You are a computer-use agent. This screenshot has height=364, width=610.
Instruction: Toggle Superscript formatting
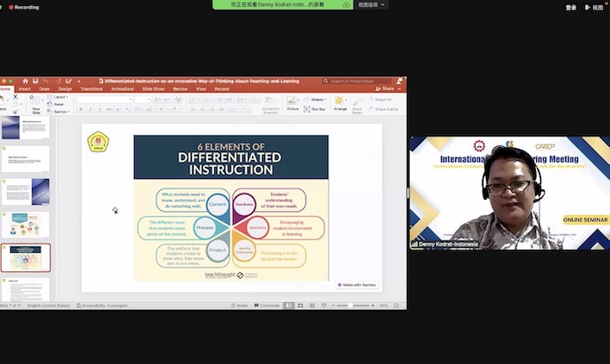(x=119, y=109)
